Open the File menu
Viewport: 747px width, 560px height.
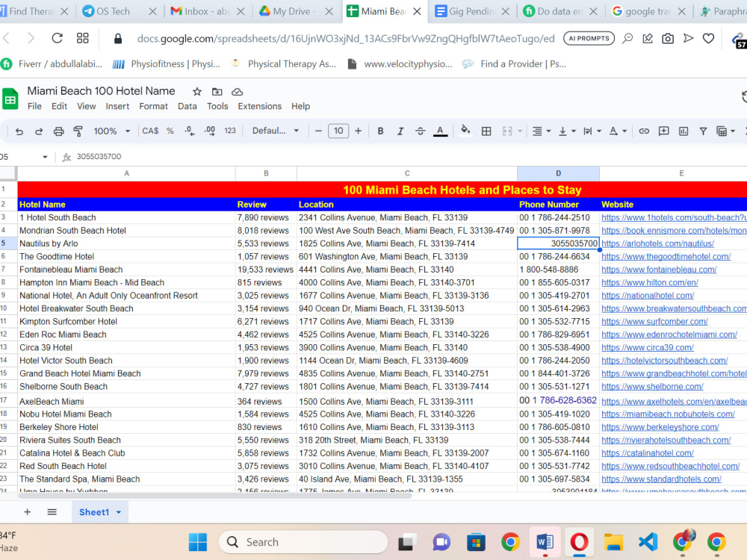click(34, 106)
